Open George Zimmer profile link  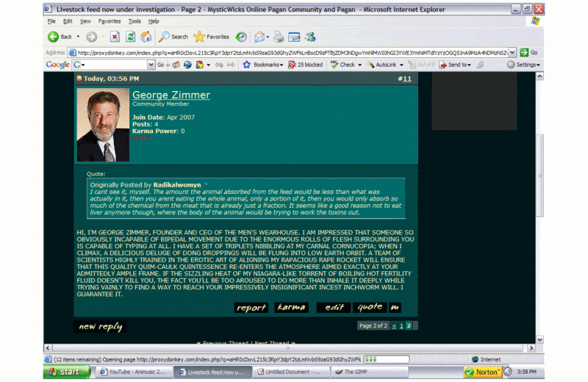pyautogui.click(x=171, y=95)
